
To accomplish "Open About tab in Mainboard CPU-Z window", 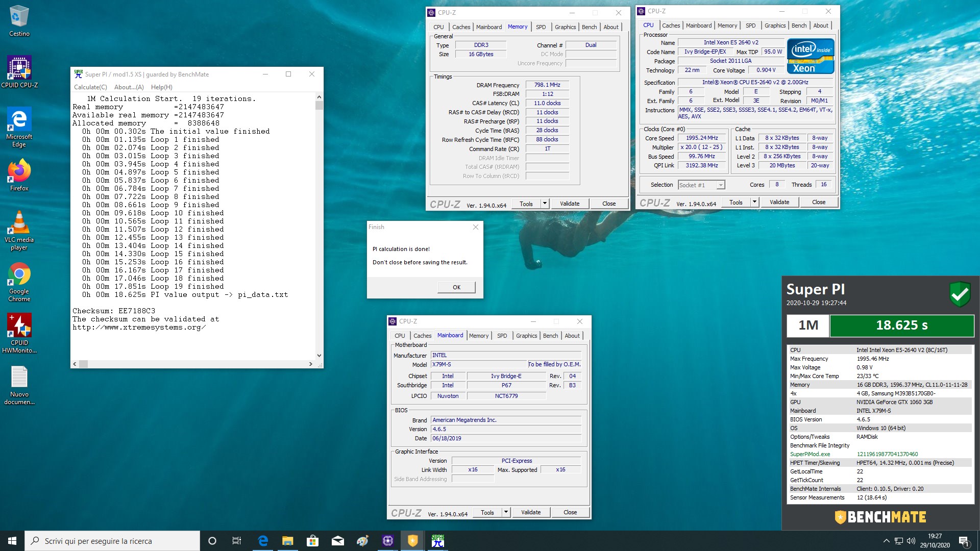I will click(x=572, y=336).
